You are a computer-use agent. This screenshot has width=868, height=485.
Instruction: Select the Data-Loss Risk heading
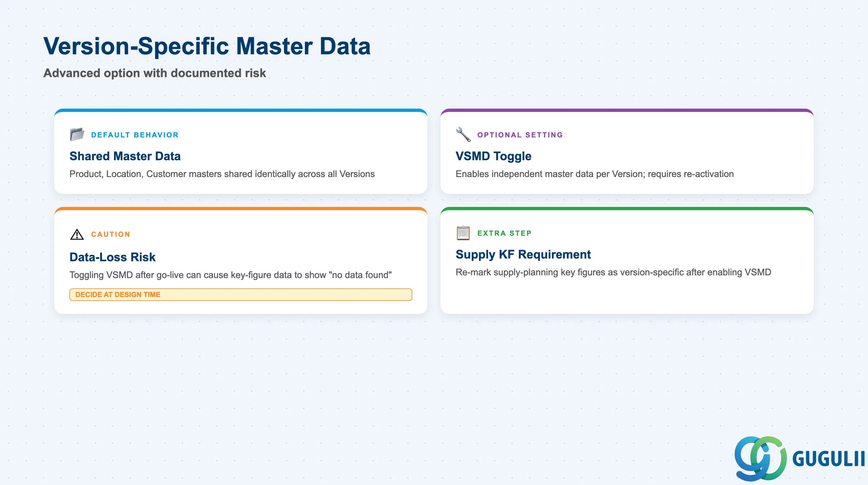pyautogui.click(x=113, y=257)
